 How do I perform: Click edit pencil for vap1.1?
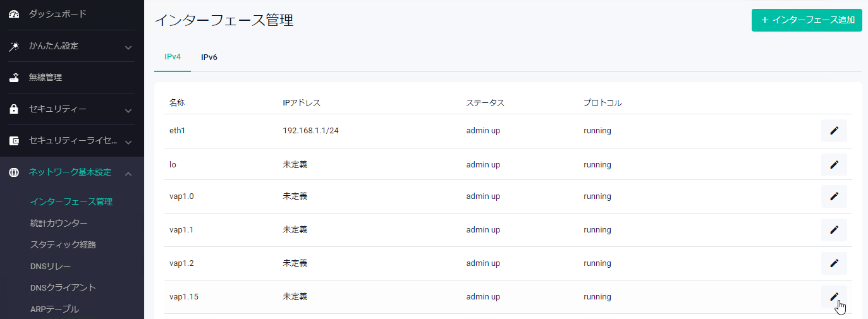(833, 230)
